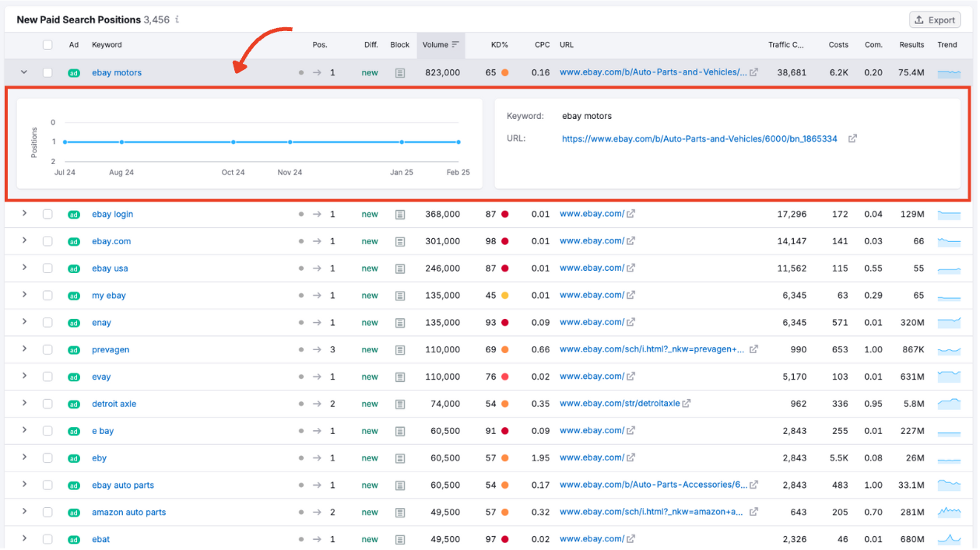Check the select-all checkbox in table header
The height and width of the screenshot is (550, 980).
[47, 45]
